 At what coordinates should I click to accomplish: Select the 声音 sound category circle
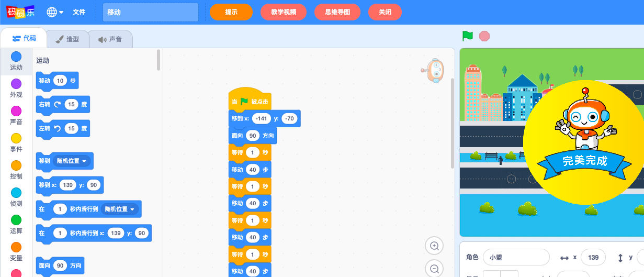[16, 111]
